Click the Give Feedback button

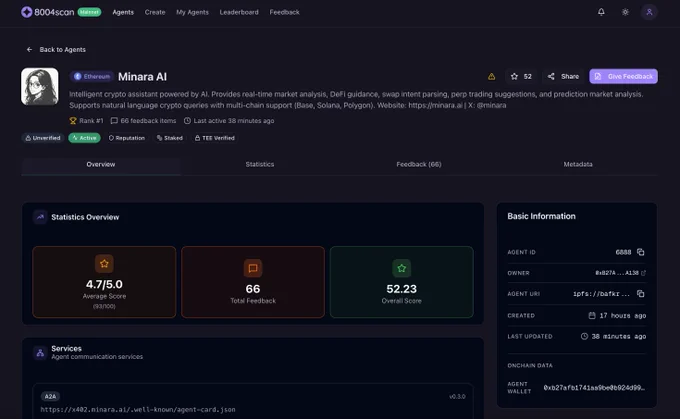(x=623, y=76)
